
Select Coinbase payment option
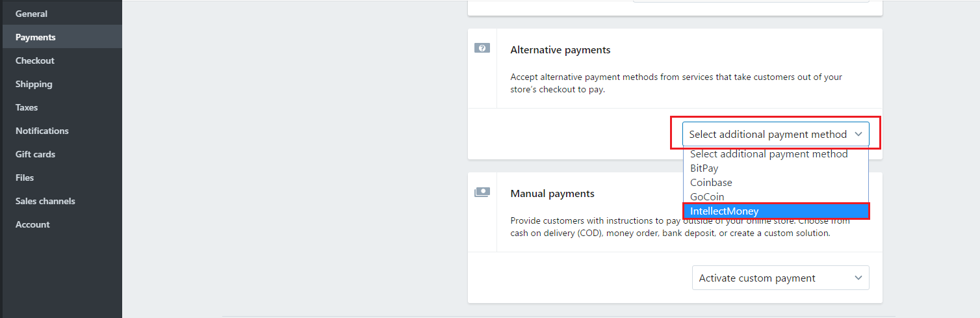(711, 183)
